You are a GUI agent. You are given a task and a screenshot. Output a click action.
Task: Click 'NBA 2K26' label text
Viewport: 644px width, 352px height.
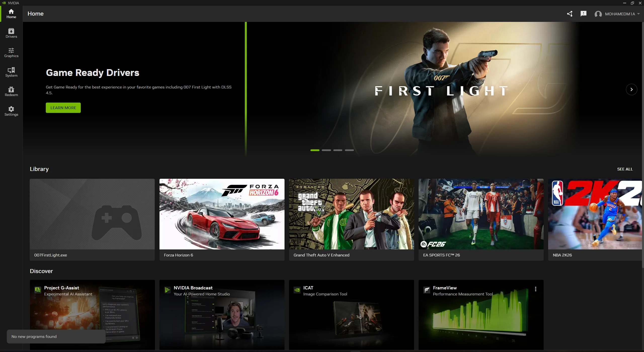(x=562, y=255)
